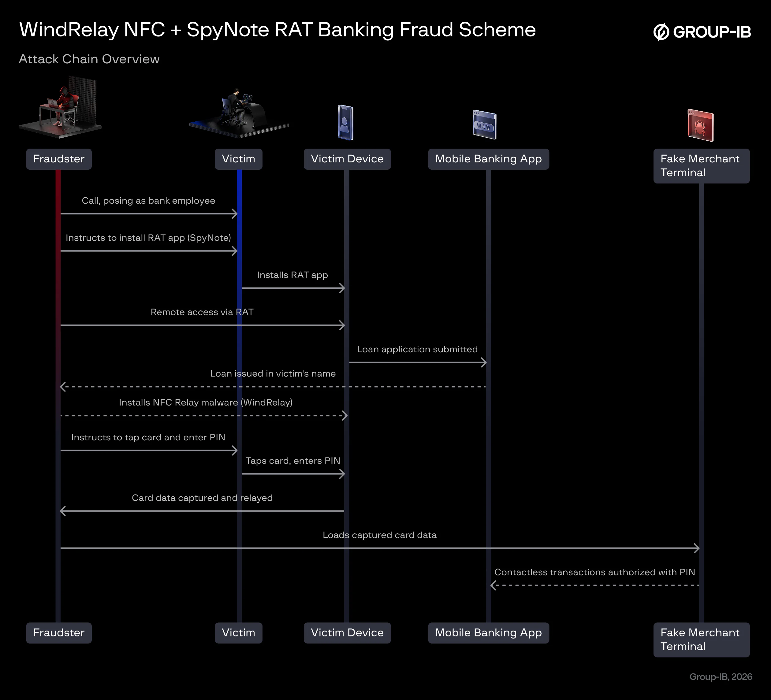Click 'Loan issued in victim's name' label
The image size is (771, 700).
coord(273,373)
